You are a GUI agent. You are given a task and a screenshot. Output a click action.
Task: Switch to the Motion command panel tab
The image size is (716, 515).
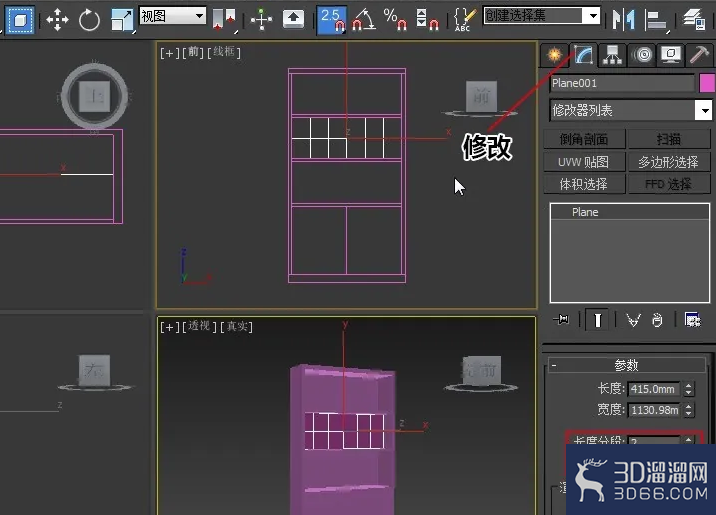[x=642, y=55]
